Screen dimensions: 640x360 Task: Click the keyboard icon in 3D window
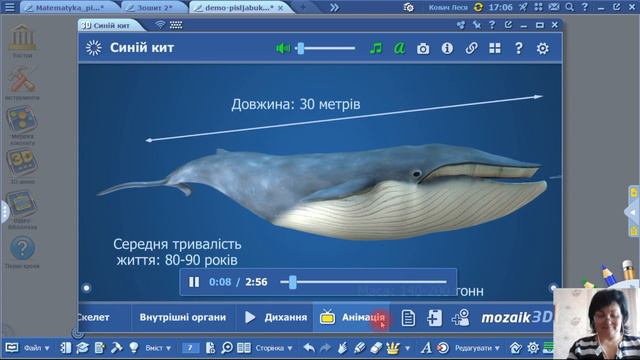click(176, 25)
